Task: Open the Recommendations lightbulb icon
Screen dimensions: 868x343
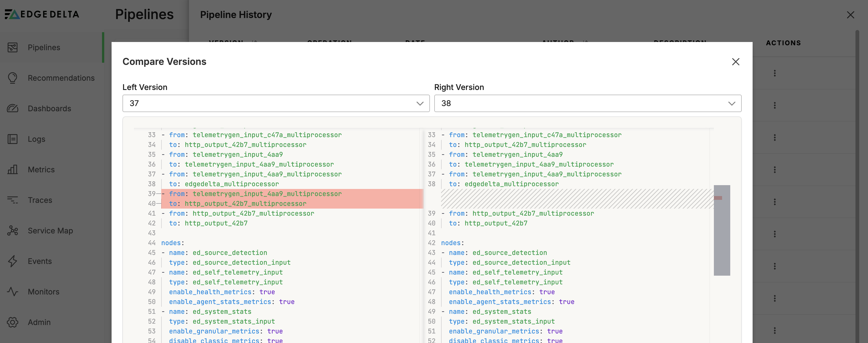Action: [x=13, y=78]
